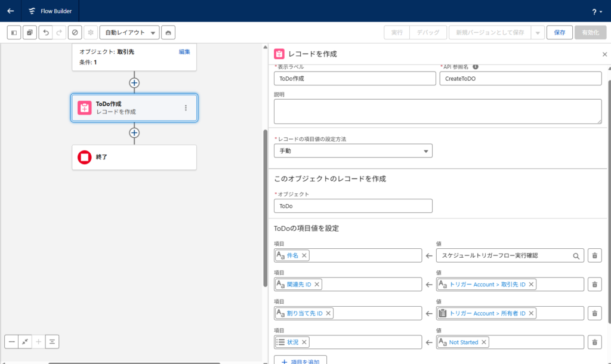The height and width of the screenshot is (364, 611).
Task: Add element above ToDo作成 node
Action: click(x=134, y=82)
